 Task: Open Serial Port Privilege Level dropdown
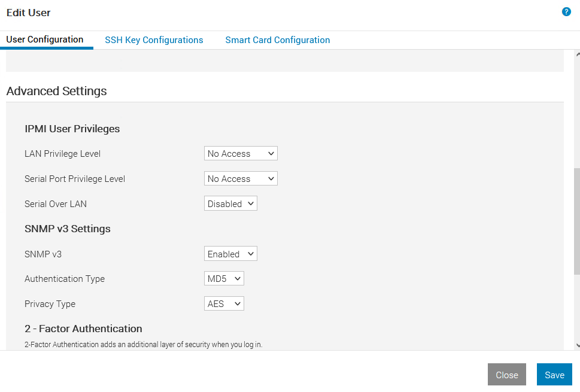click(241, 178)
